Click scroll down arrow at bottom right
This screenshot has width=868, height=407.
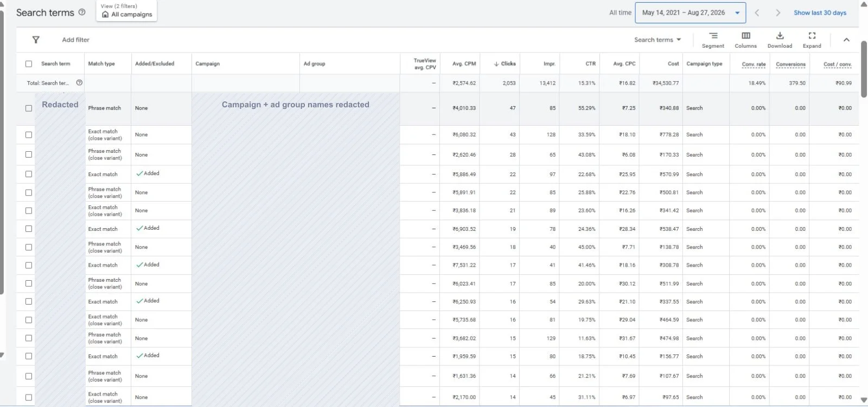point(864,400)
